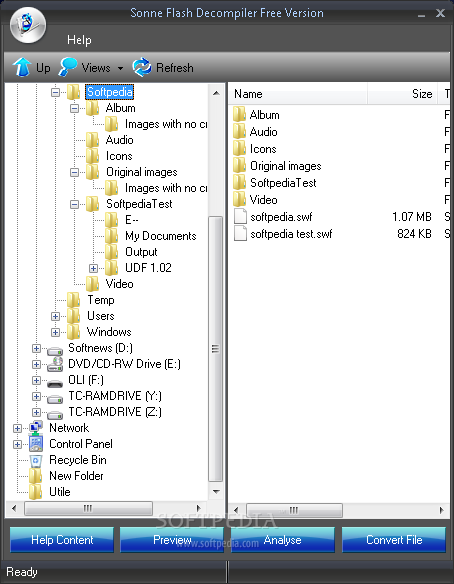The height and width of the screenshot is (584, 454).
Task: Click the Recycle Bin icon
Action: [36, 460]
